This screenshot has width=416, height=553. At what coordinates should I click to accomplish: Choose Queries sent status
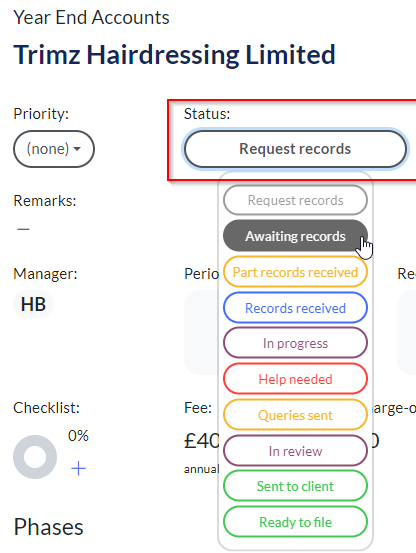point(295,415)
